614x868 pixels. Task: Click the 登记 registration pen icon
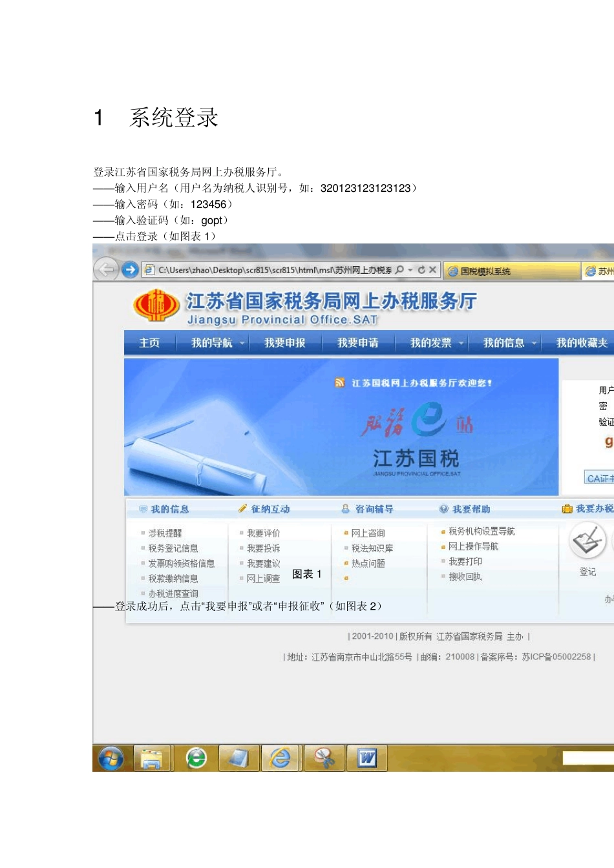tap(588, 541)
